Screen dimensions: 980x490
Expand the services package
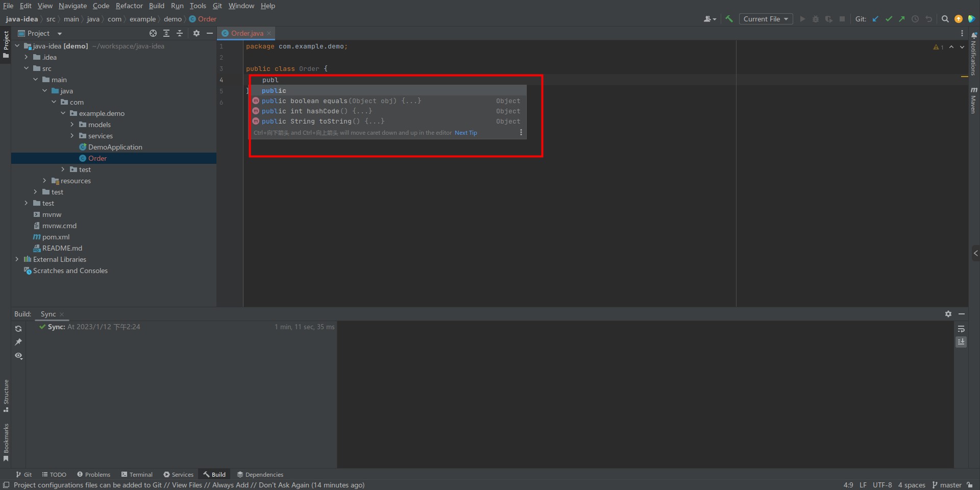click(72, 136)
